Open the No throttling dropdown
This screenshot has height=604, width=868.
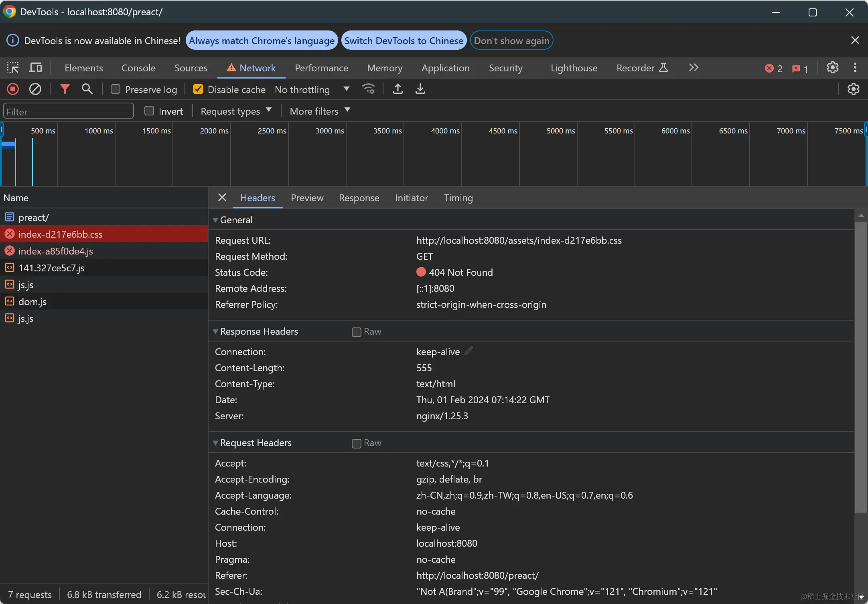312,89
